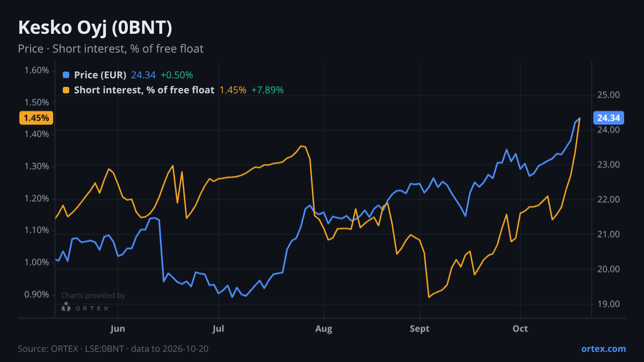Click the 1.45% legend value
This screenshot has width=644, height=362.
point(233,90)
